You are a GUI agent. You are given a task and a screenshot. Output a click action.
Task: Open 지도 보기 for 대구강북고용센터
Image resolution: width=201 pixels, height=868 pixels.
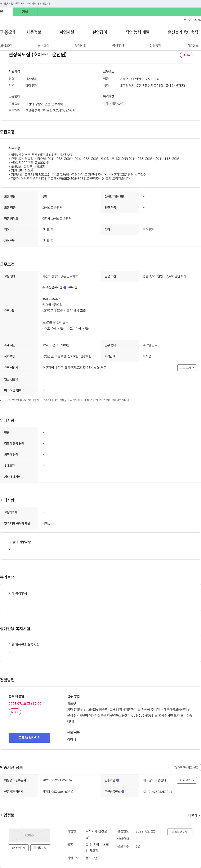(x=187, y=780)
